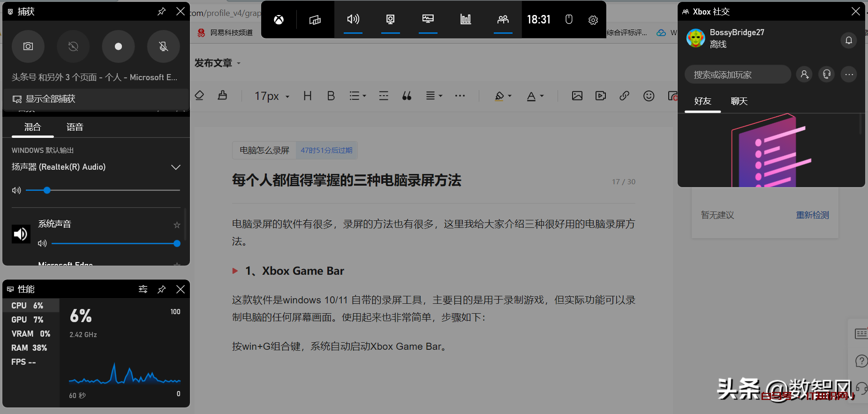Toggle the audio widget in Game Bar
This screenshot has height=414, width=868.
coord(353,19)
